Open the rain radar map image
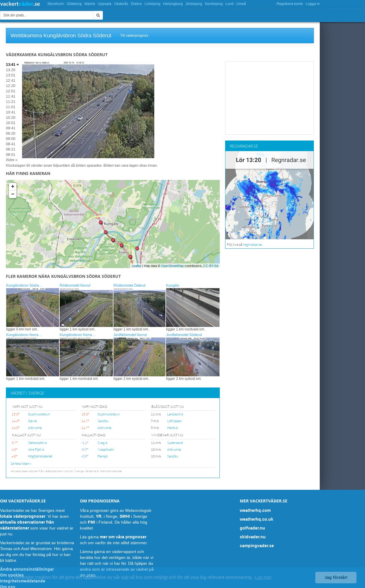This screenshot has width=365, height=588. [269, 195]
